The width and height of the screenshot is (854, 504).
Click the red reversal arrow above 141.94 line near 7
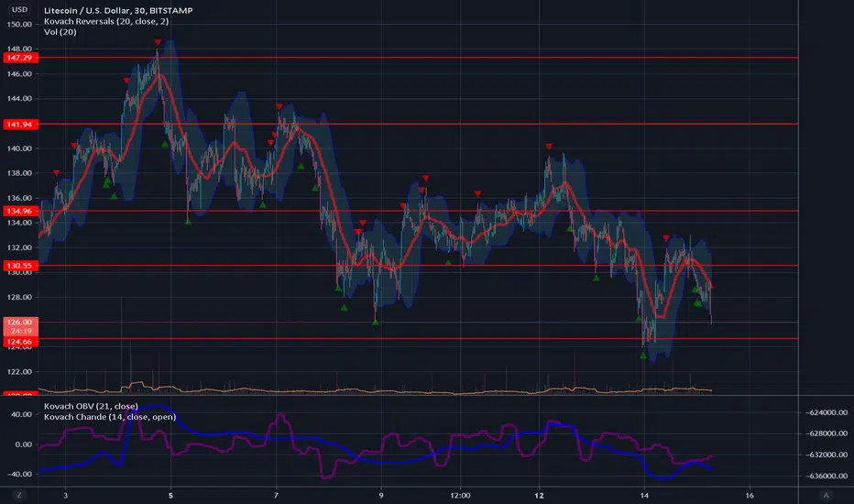click(279, 107)
